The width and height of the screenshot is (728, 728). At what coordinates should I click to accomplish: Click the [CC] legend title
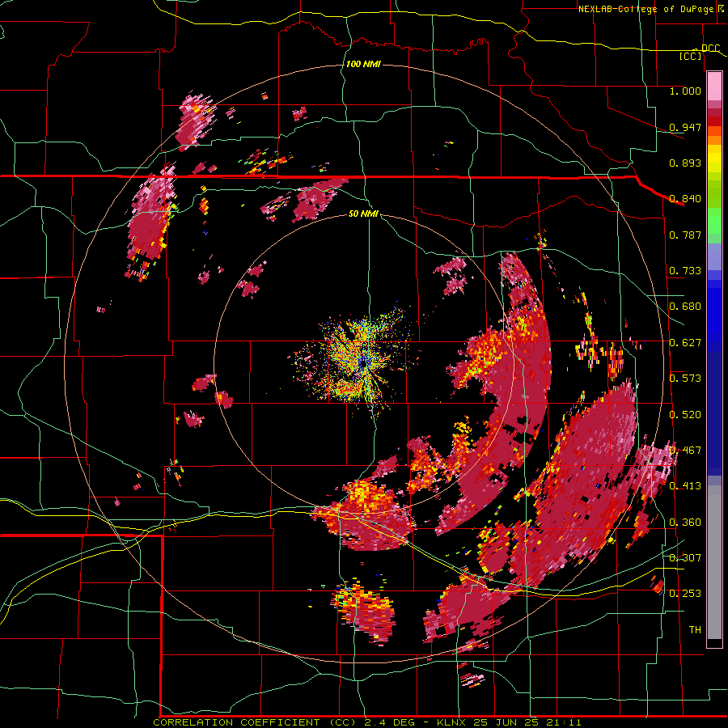click(x=691, y=56)
